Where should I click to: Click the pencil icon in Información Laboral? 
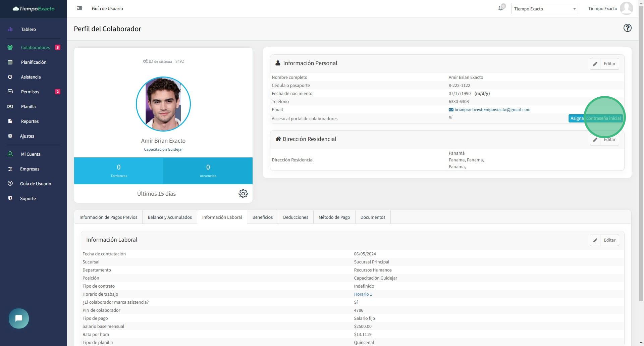pyautogui.click(x=595, y=240)
